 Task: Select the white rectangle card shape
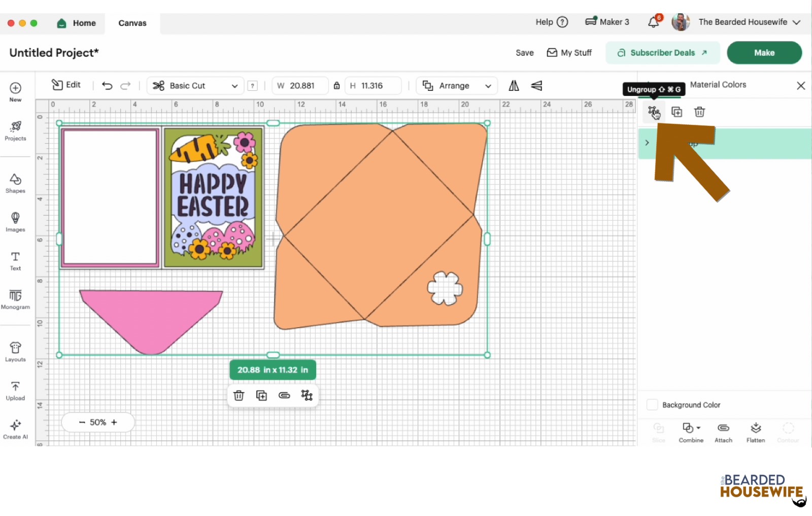click(110, 197)
